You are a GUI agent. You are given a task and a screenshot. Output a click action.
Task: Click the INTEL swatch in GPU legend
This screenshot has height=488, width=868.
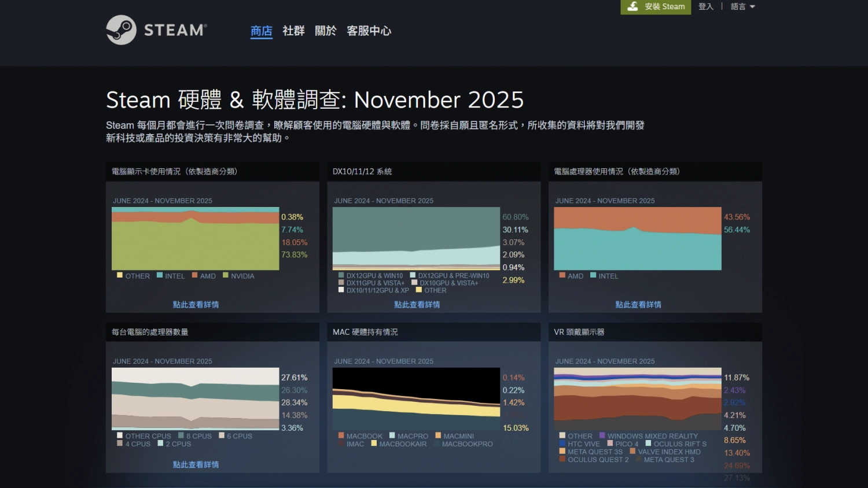[x=160, y=275]
